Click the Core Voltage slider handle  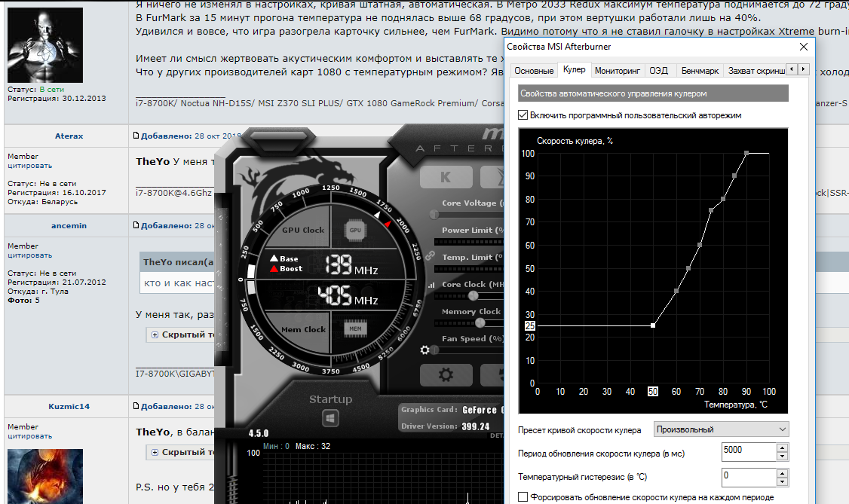(434, 215)
